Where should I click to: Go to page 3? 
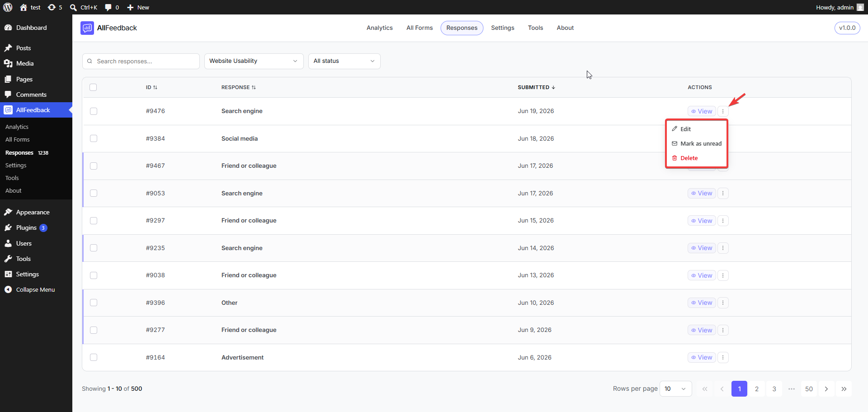(774, 389)
